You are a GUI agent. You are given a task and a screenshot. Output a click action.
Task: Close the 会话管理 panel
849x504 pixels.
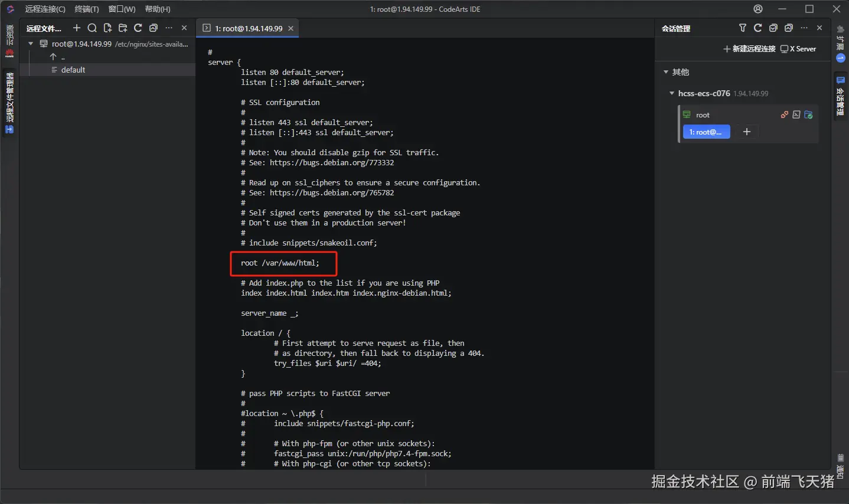tap(819, 28)
